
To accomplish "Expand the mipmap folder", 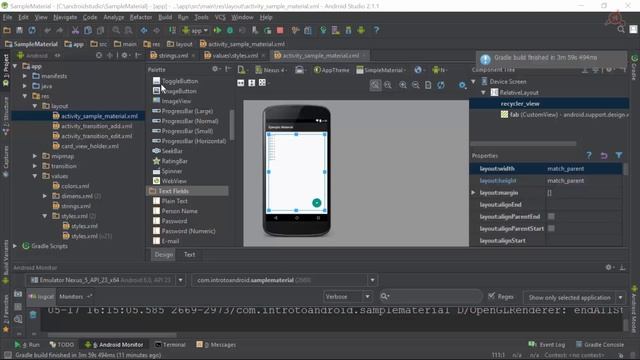I will click(35, 156).
